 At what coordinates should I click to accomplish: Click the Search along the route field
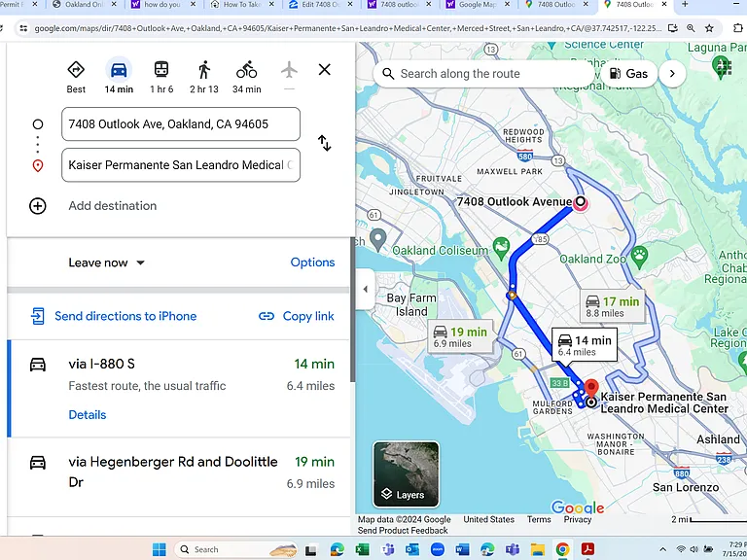tap(483, 74)
